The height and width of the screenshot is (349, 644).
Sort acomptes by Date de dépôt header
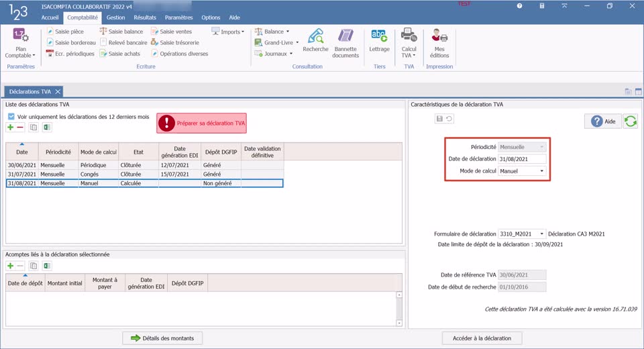coord(25,283)
